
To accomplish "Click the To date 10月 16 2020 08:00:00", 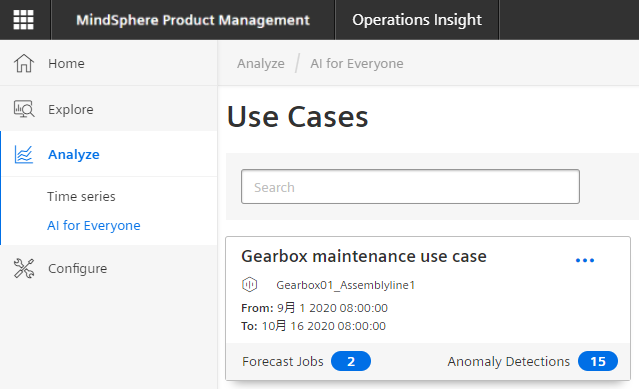I will pyautogui.click(x=324, y=326).
